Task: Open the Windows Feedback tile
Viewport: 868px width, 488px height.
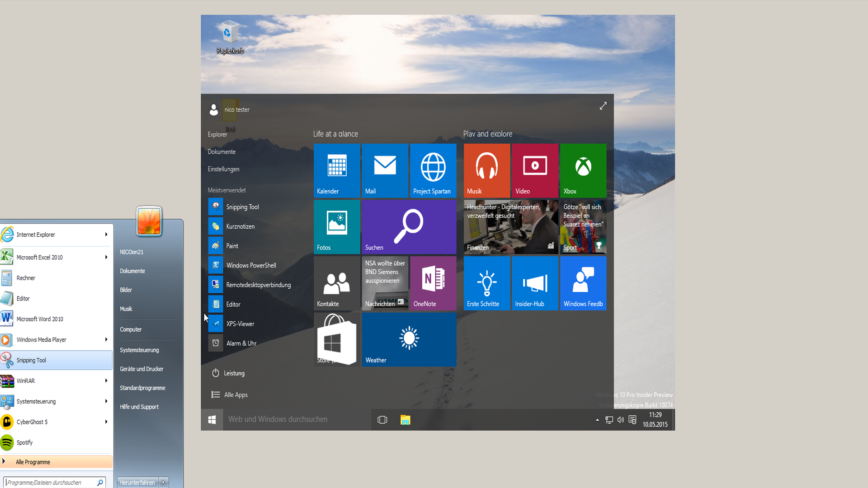Action: coord(583,283)
